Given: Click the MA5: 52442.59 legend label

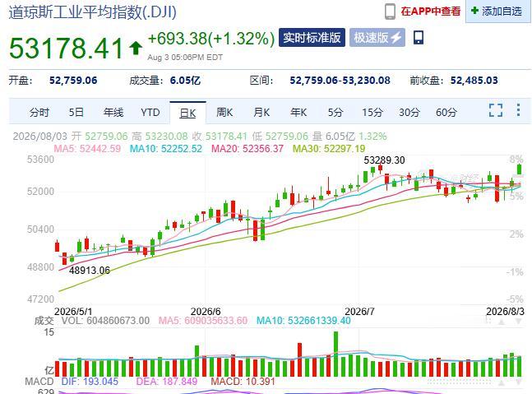Looking at the screenshot, I should pyautogui.click(x=87, y=149).
